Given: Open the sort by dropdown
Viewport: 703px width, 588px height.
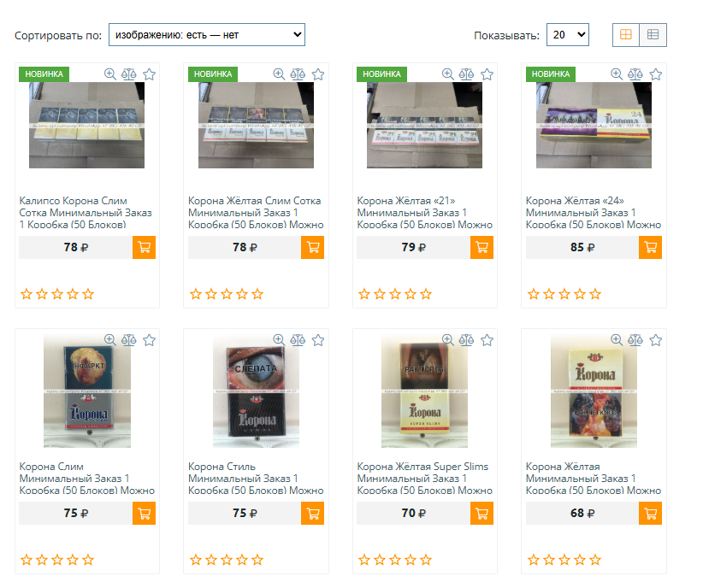Looking at the screenshot, I should pos(207,34).
